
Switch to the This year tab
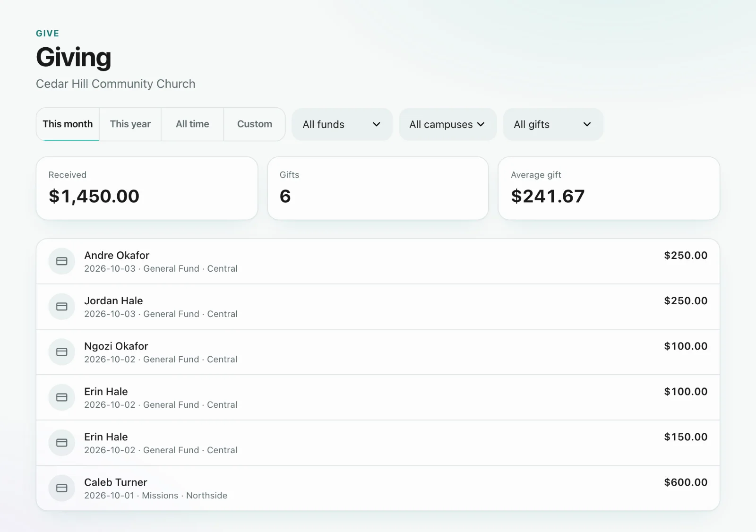[x=130, y=124]
